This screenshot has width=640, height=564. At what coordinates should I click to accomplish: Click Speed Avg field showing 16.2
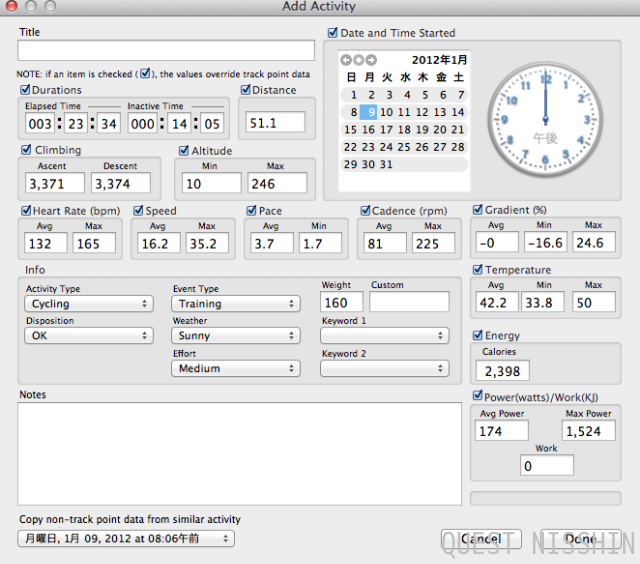click(x=159, y=243)
